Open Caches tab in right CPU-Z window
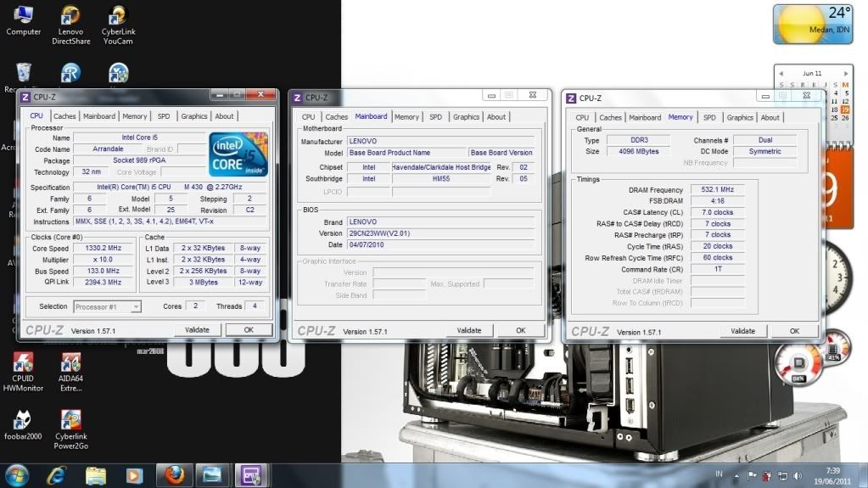Screen dimensions: 868x488 point(610,117)
